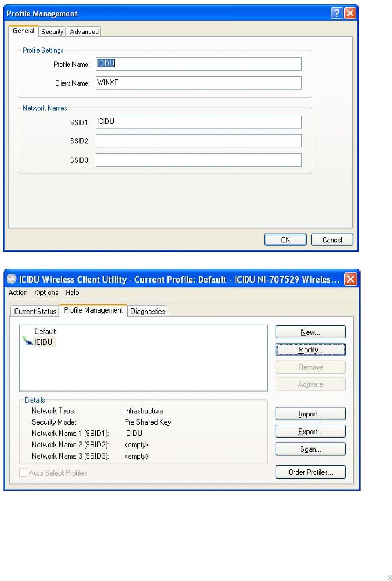Confirm the profile with the OK button
Viewport: 392px width, 581px height.
(285, 240)
